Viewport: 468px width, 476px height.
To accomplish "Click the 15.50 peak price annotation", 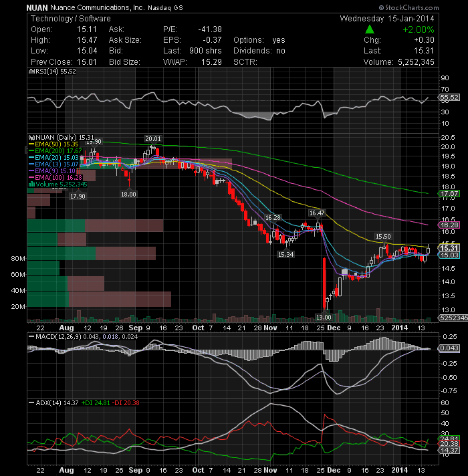I will pos(383,237).
